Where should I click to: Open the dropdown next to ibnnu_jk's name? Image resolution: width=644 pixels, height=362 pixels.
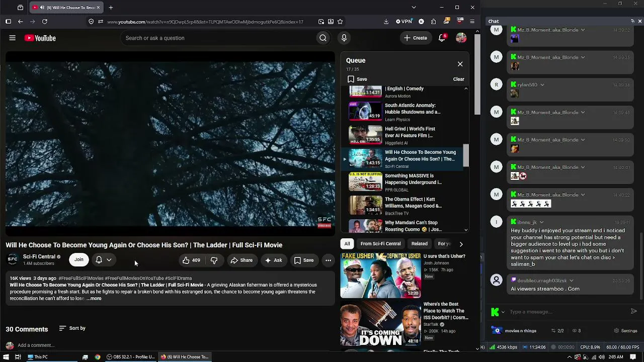(541, 222)
